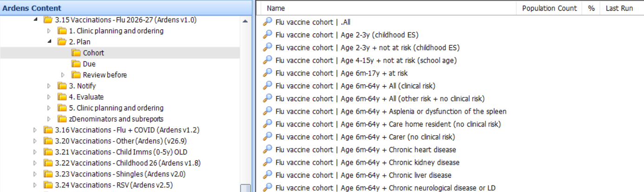Click report icon for Age 2-3y (childhood ES)
This screenshot has width=644, height=192.
(267, 34)
